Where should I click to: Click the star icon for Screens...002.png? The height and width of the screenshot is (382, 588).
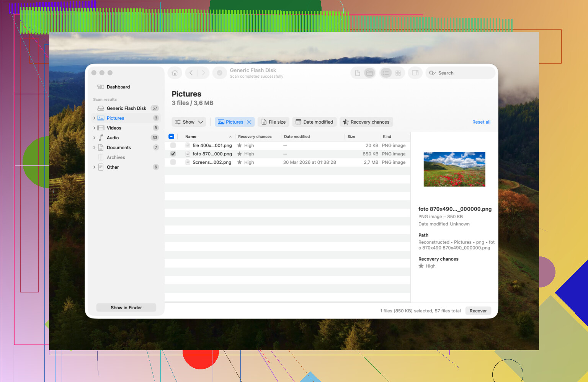(x=240, y=162)
